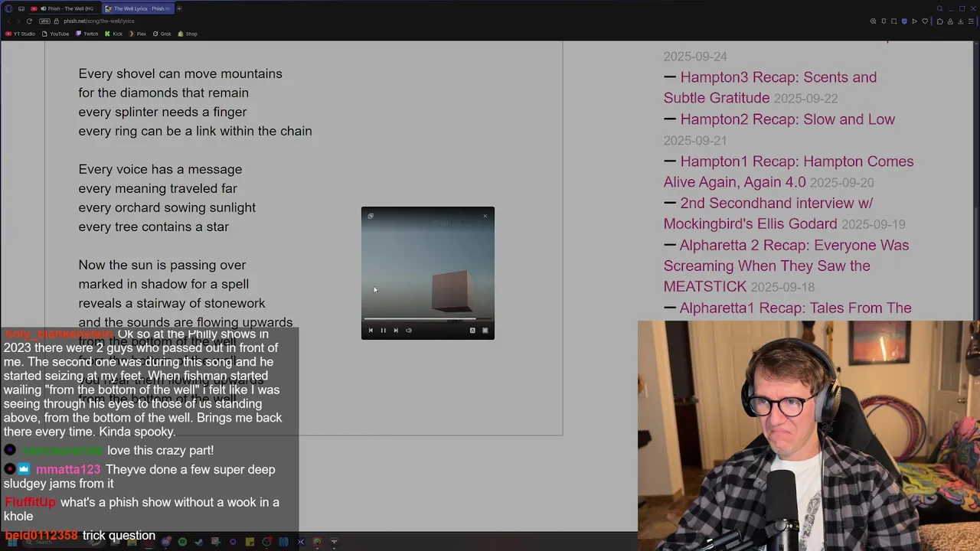This screenshot has width=980, height=551.
Task: Open the yellow Sticky Notes taskbar icon
Action: [x=250, y=542]
